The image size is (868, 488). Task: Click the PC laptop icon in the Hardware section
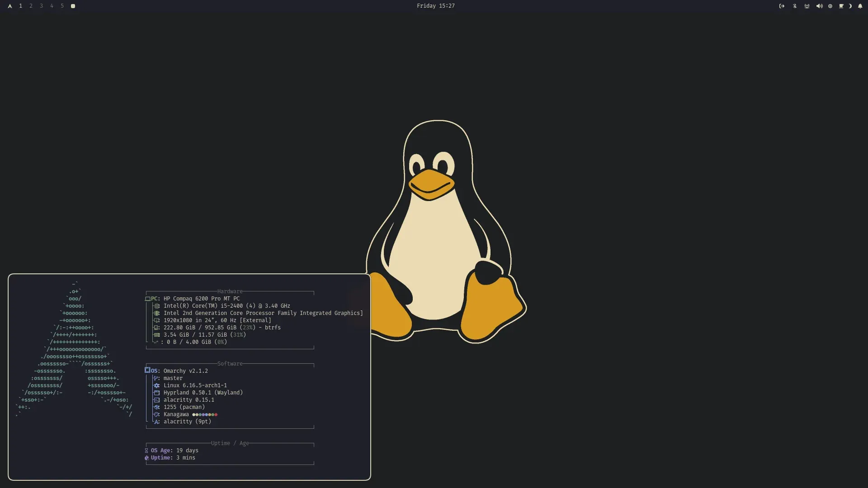(x=147, y=299)
